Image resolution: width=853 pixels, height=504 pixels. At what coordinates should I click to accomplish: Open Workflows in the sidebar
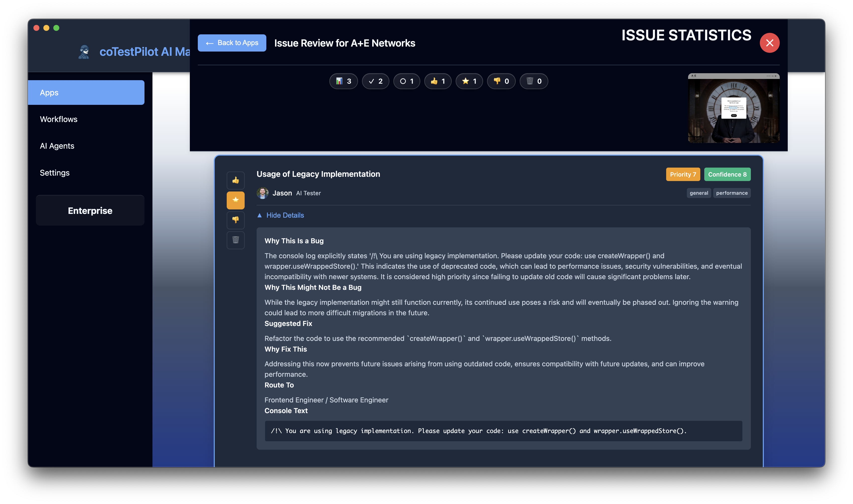(x=59, y=119)
